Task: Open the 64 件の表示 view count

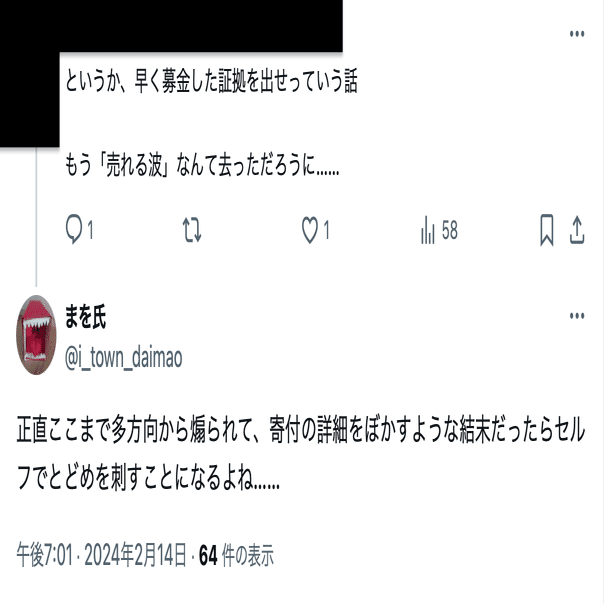Action: [236, 555]
